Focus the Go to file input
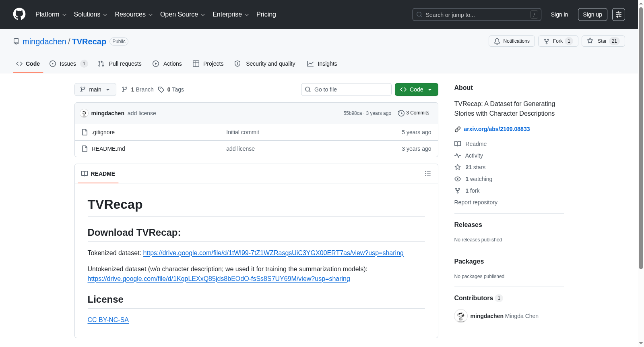644x347 pixels. (346, 89)
